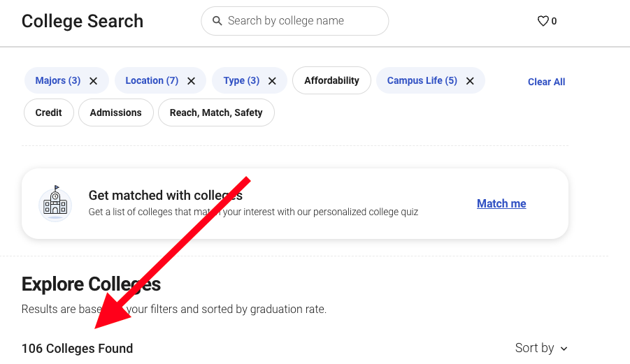630x364 pixels.
Task: Select the Reach, Match, Safety filter
Action: coord(216,112)
